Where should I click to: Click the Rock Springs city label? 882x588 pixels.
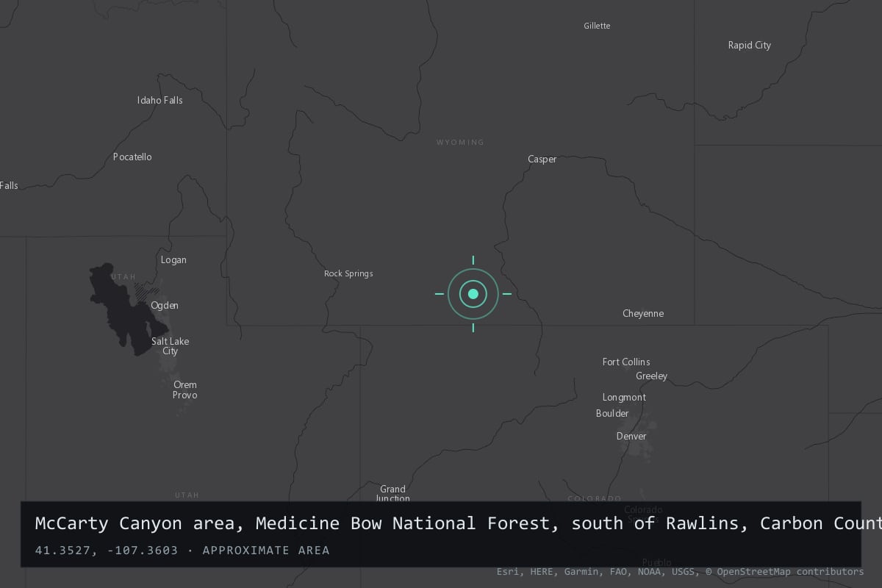[x=348, y=273]
